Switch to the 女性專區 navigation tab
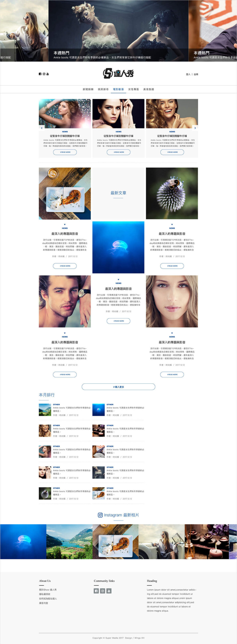 pos(134,89)
